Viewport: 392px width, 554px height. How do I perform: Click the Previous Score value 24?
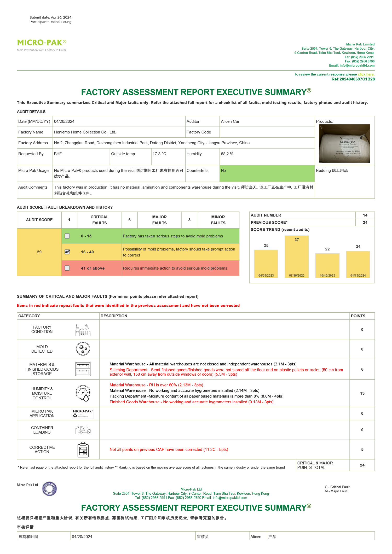coord(365,223)
